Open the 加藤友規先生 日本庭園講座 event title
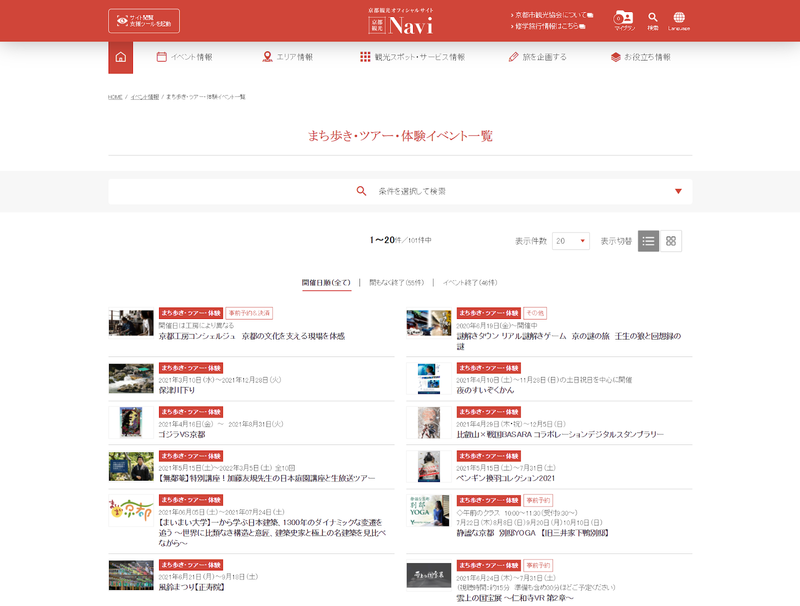 (x=267, y=478)
